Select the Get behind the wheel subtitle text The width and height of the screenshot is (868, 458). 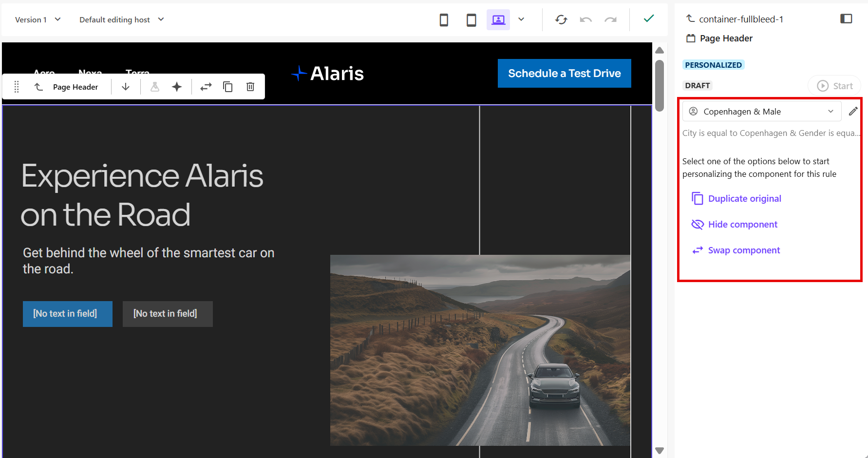coord(149,261)
